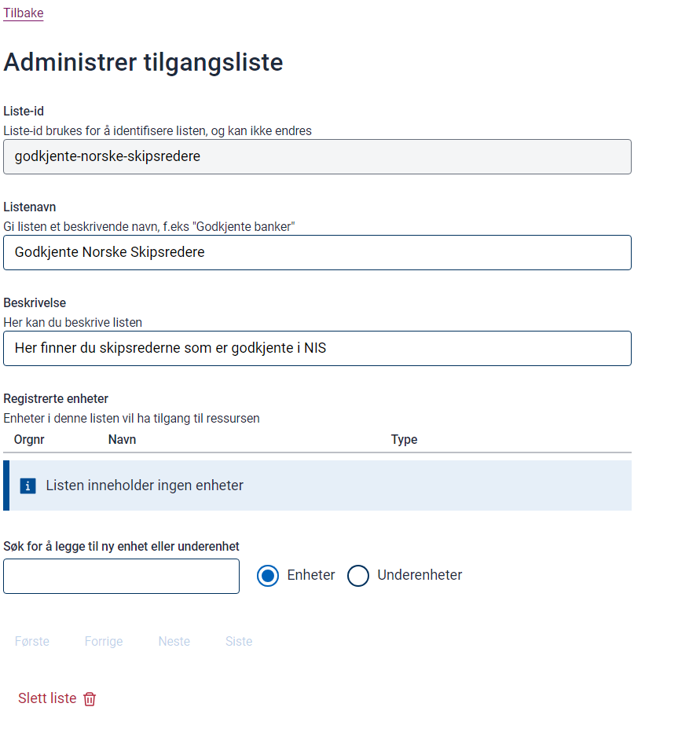Click the Neste pagination control
Viewport: 700px width, 740px height.
(174, 641)
